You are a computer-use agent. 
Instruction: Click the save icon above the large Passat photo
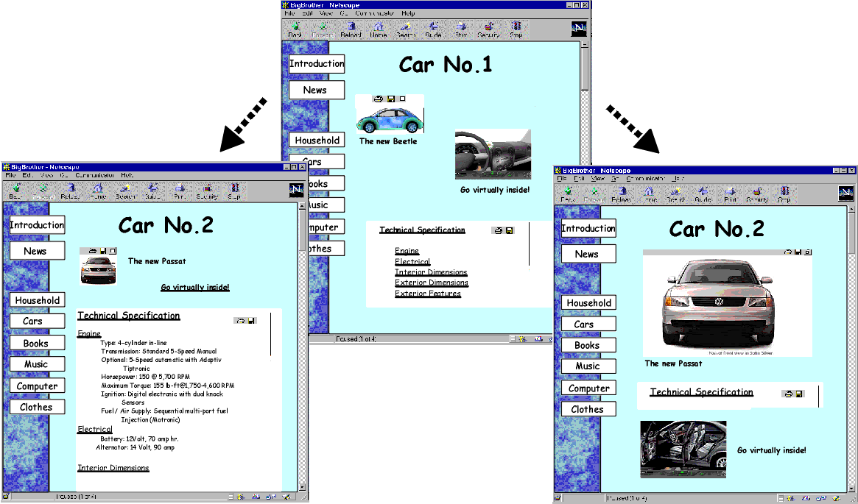click(798, 252)
